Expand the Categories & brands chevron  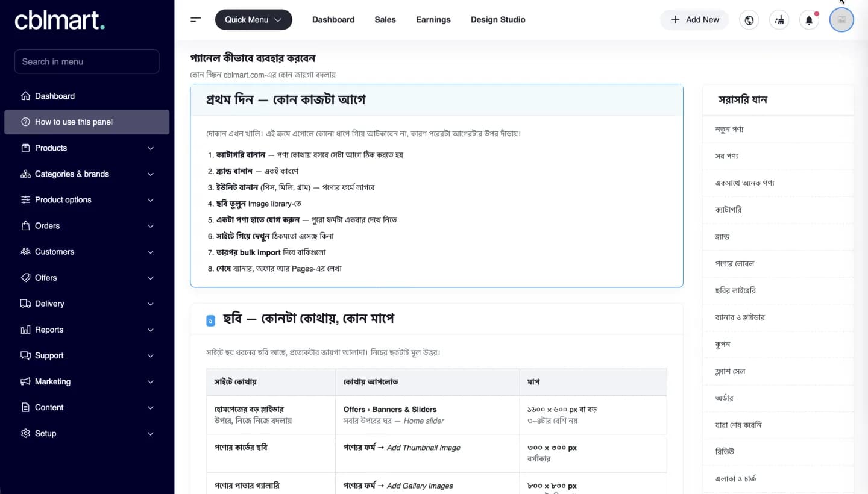pyautogui.click(x=151, y=174)
